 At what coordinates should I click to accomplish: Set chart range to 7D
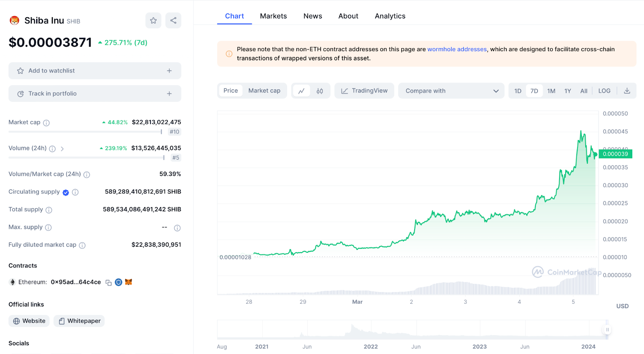pyautogui.click(x=534, y=91)
